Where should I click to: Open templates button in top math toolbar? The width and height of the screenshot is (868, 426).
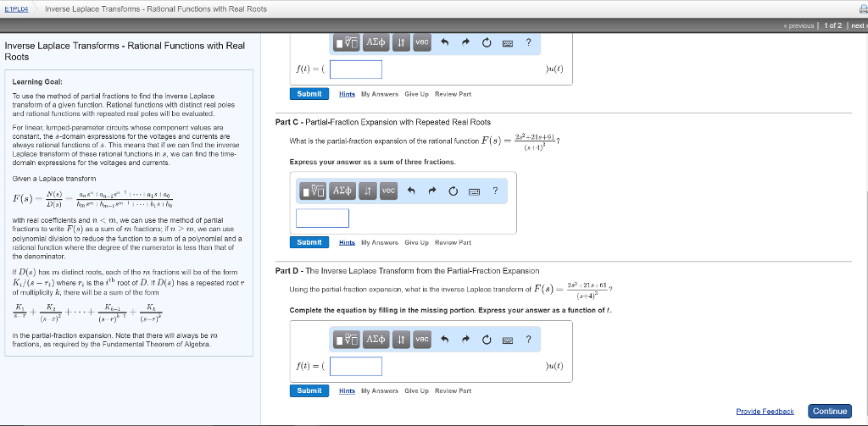click(x=347, y=42)
